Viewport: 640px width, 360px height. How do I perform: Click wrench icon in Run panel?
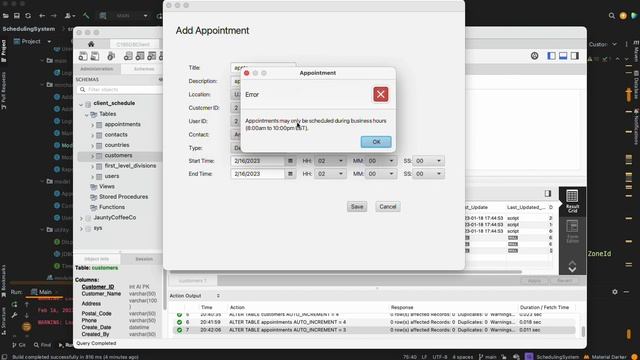click(x=14, y=316)
